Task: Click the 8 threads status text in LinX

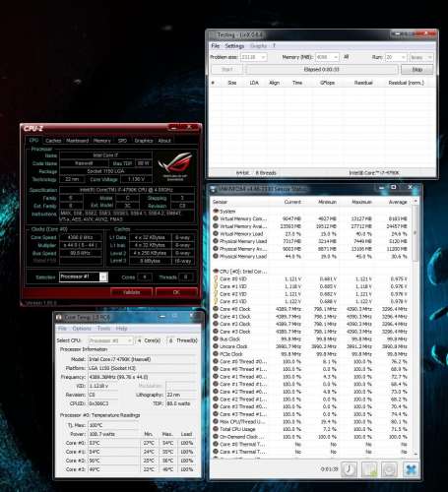Action: [x=266, y=173]
